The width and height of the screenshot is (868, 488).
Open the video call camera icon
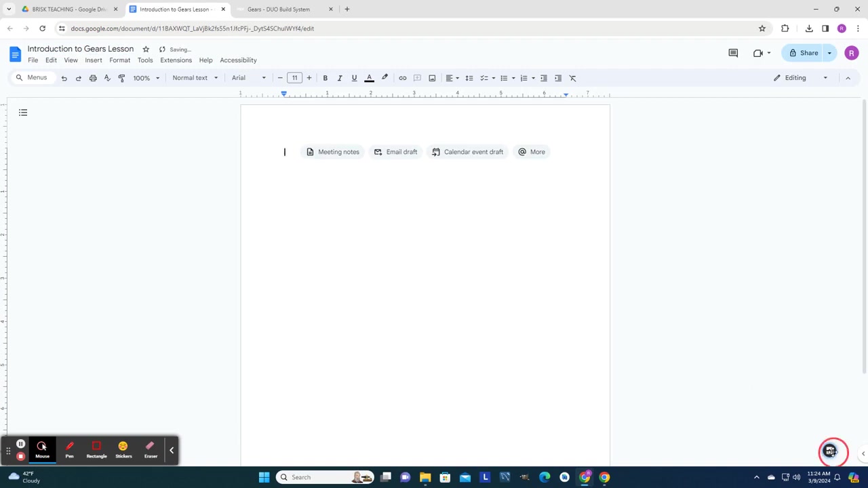point(759,53)
